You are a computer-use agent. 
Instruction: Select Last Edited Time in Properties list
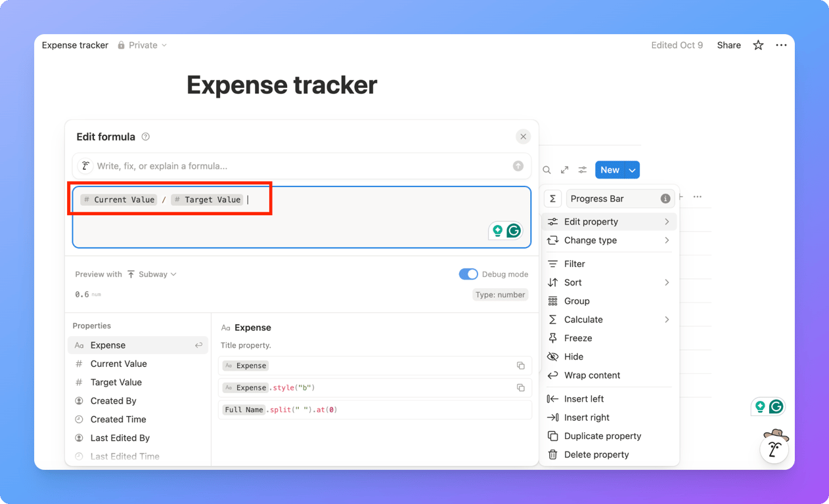pyautogui.click(x=138, y=456)
